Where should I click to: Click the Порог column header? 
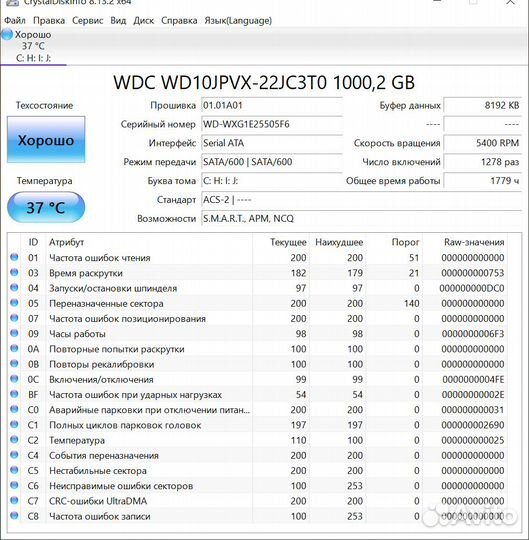(x=405, y=242)
